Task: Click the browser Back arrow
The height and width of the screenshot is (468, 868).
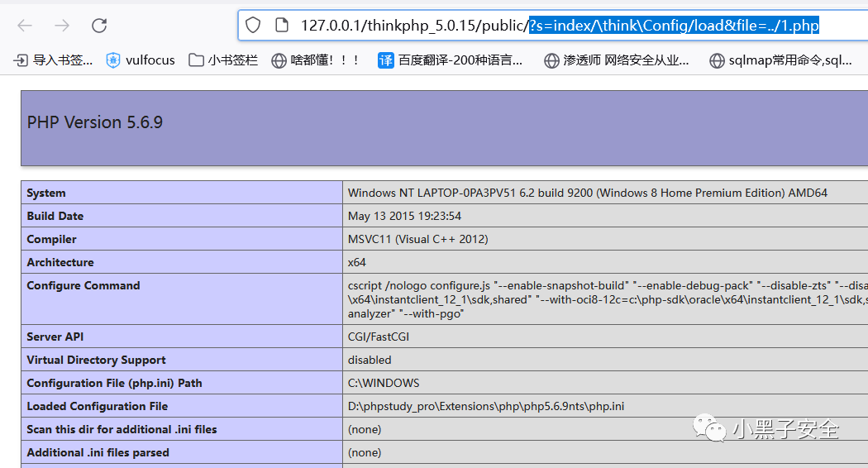Action: click(25, 26)
